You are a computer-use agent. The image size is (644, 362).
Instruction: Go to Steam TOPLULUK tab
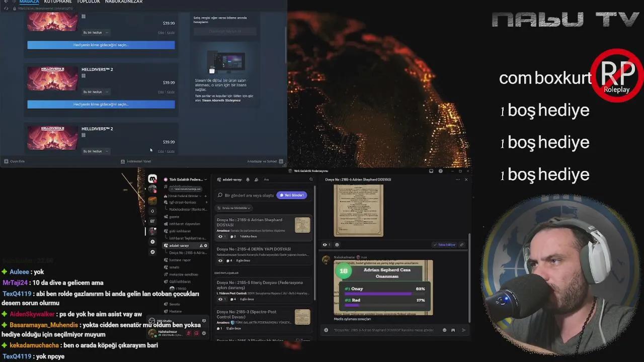(x=89, y=2)
